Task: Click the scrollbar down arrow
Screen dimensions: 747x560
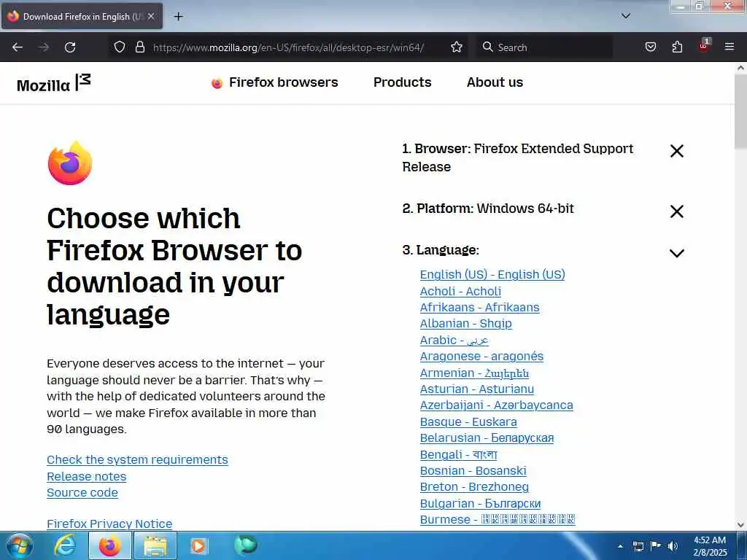Action: pos(740,525)
